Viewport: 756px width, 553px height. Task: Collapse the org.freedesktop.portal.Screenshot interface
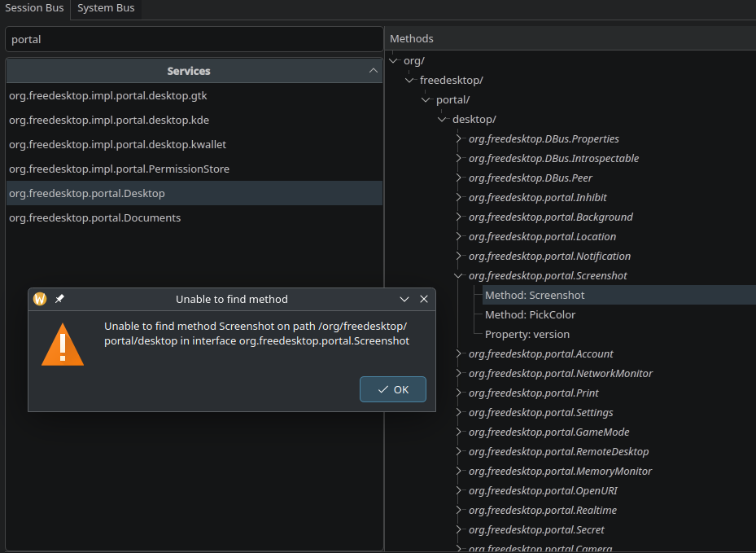tap(458, 275)
